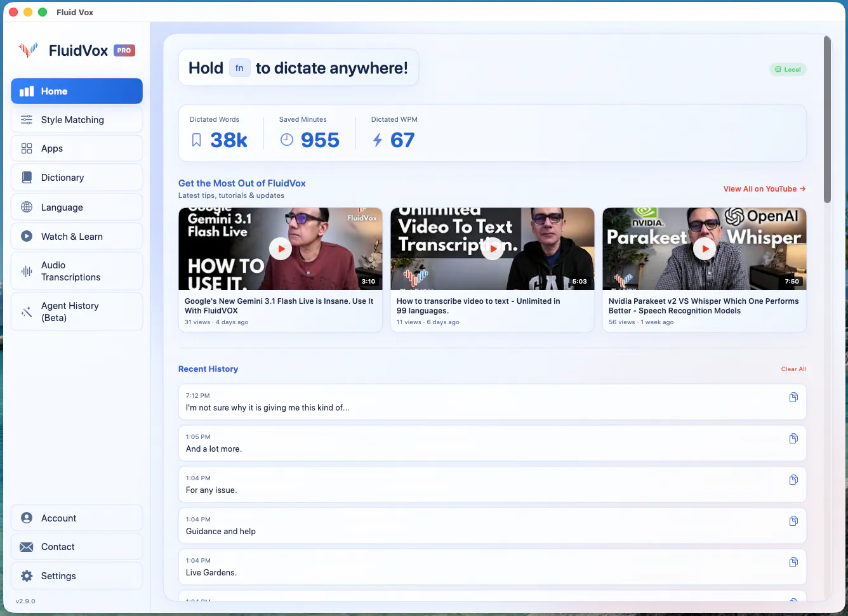848x616 pixels.
Task: Open Audio Transcriptions page
Action: [77, 271]
